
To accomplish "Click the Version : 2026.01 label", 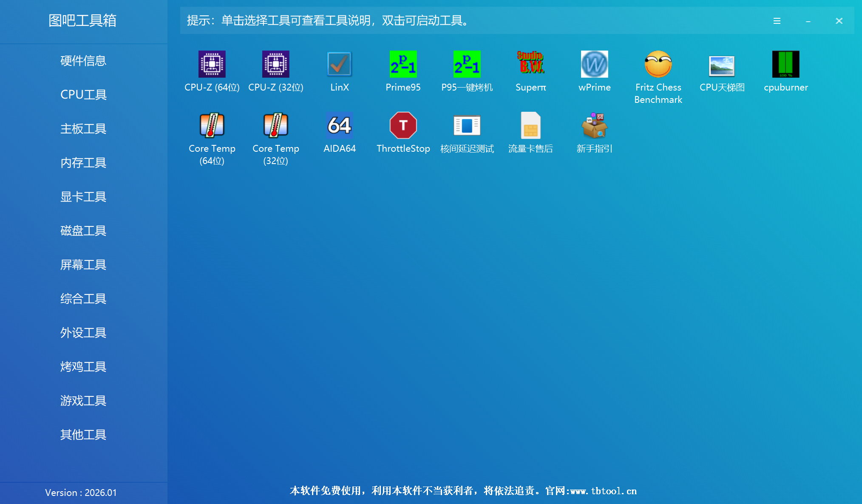I will [x=81, y=493].
